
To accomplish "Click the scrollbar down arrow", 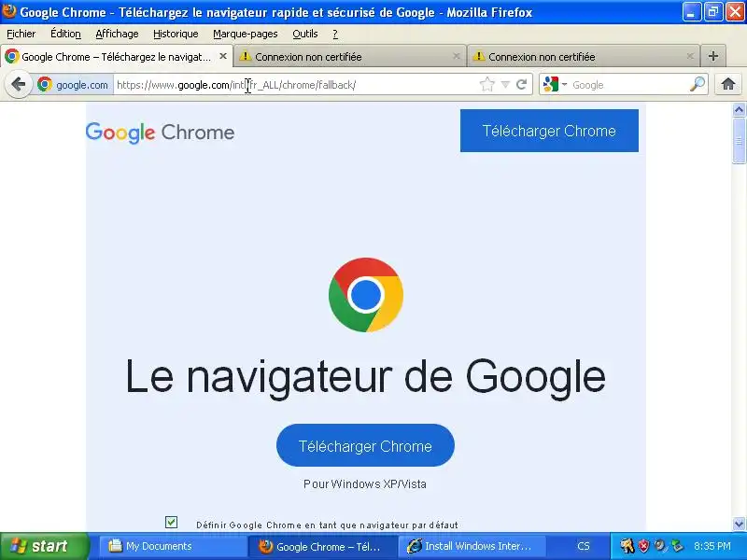I will (739, 524).
